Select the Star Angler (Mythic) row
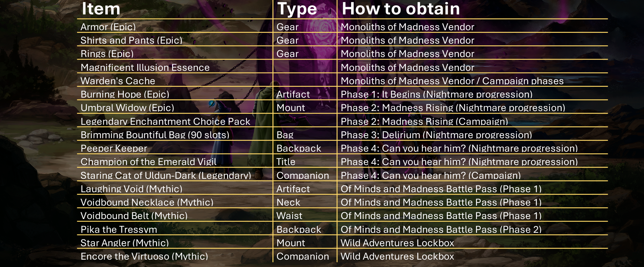 coord(342,243)
